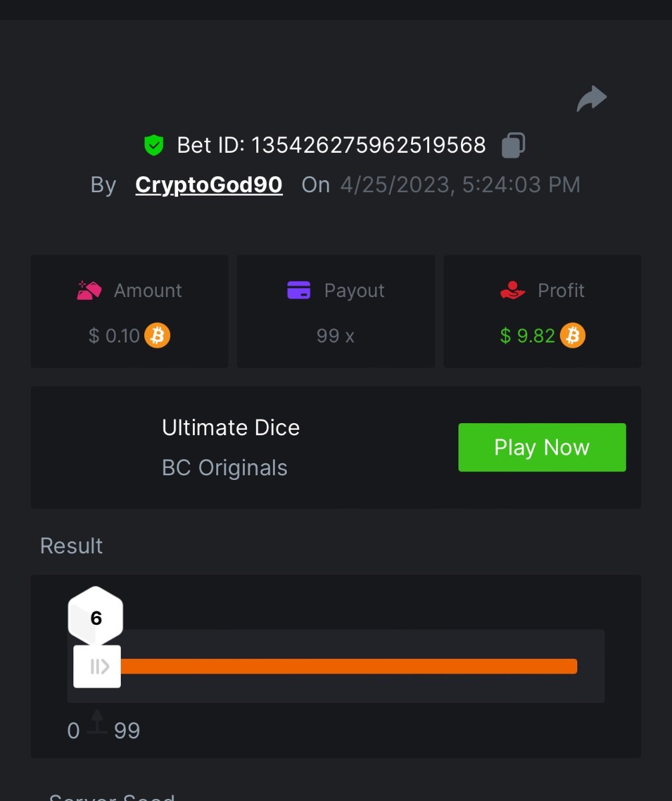Click the bet date and time text
This screenshot has height=801, width=672.
(460, 185)
